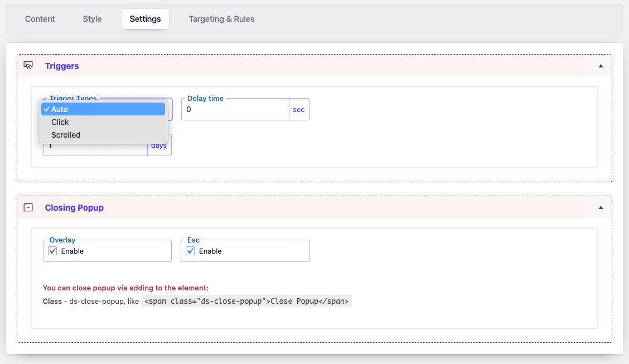
Task: Click the Closing Popup section heading
Action: pos(74,208)
